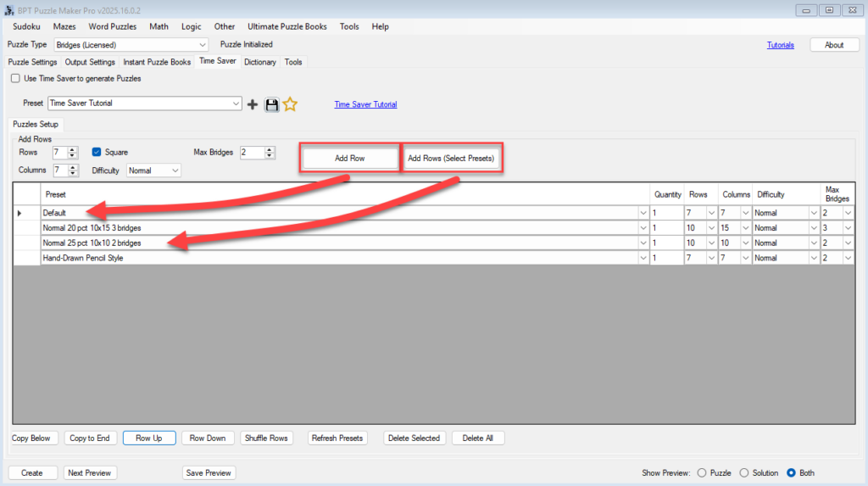Click the floppy disk save preset icon
Screen dimensions: 868x486
(x=271, y=104)
